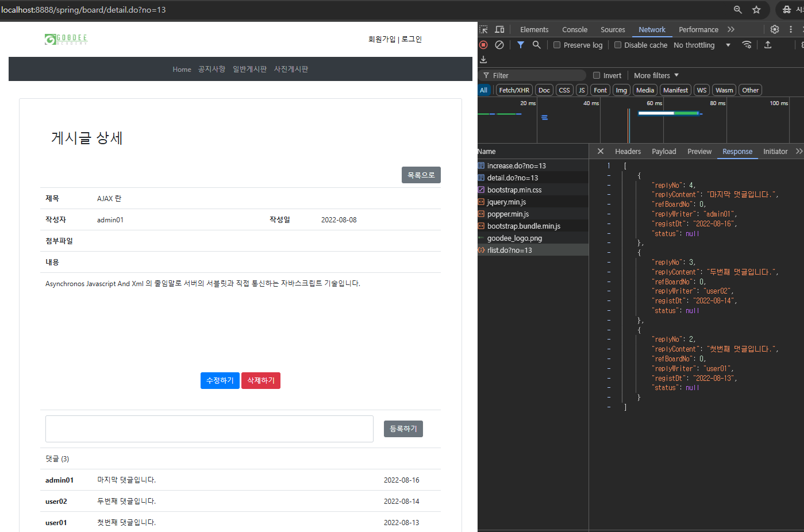Screen dimensions: 804x532
Task: Select the increase.do?no=13 request row
Action: (x=533, y=165)
